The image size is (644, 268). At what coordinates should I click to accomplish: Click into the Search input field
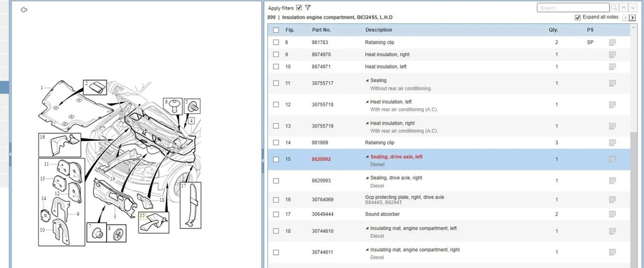[x=573, y=8]
